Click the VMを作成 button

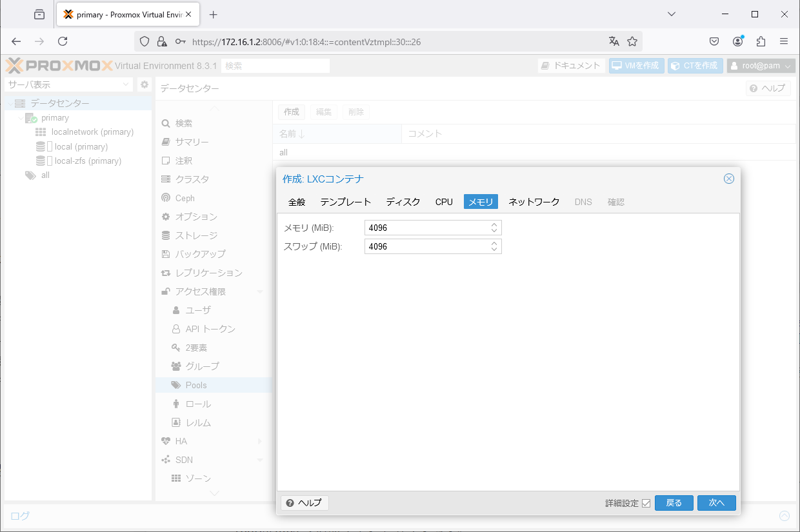(x=636, y=66)
